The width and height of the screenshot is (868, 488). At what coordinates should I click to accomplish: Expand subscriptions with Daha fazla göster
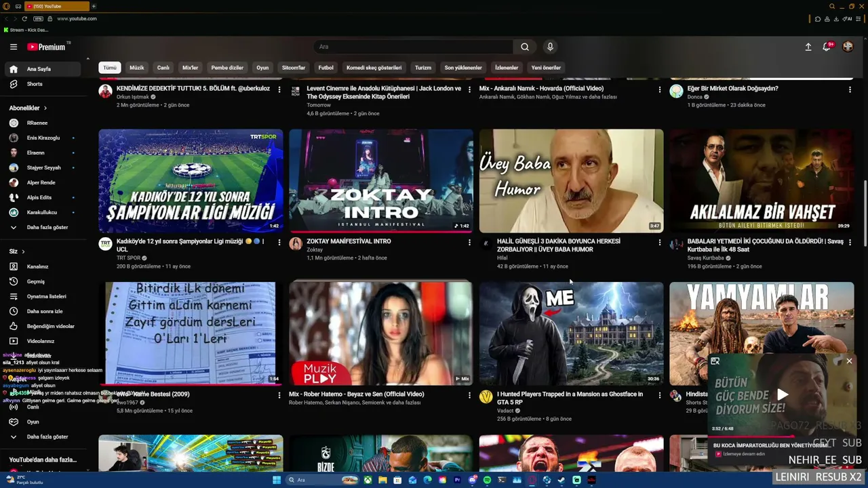point(43,227)
